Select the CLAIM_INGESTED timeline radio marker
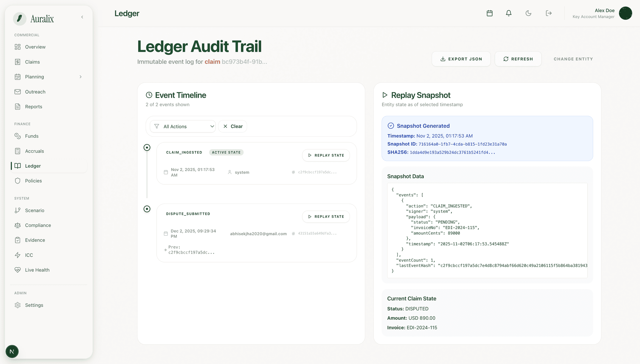The width and height of the screenshot is (640, 364). [x=147, y=147]
